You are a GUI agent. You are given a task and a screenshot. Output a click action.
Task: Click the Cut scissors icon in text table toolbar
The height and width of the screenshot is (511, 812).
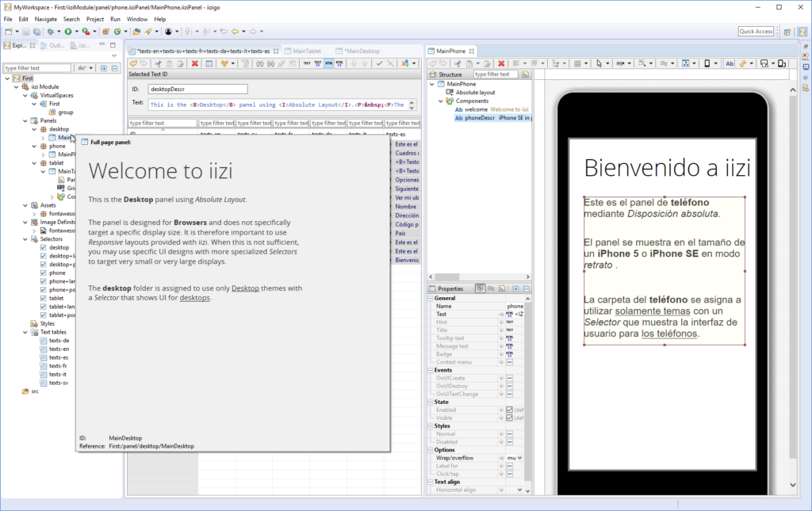click(x=158, y=63)
